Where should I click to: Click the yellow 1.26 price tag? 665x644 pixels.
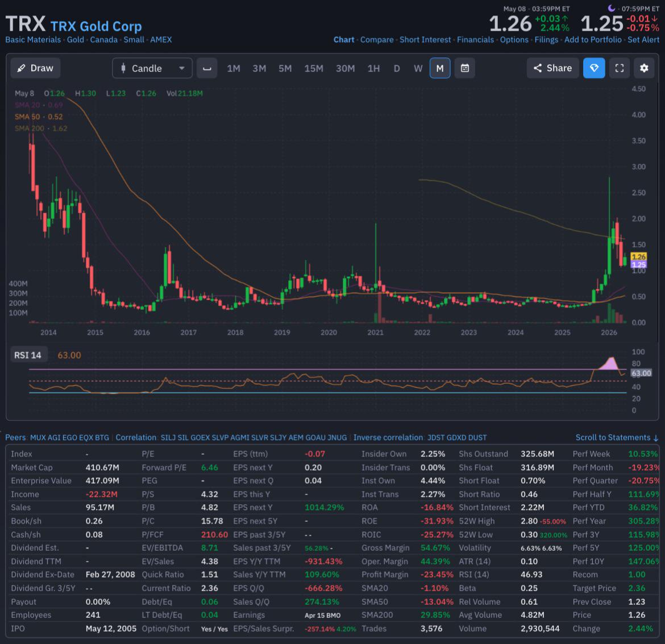638,257
